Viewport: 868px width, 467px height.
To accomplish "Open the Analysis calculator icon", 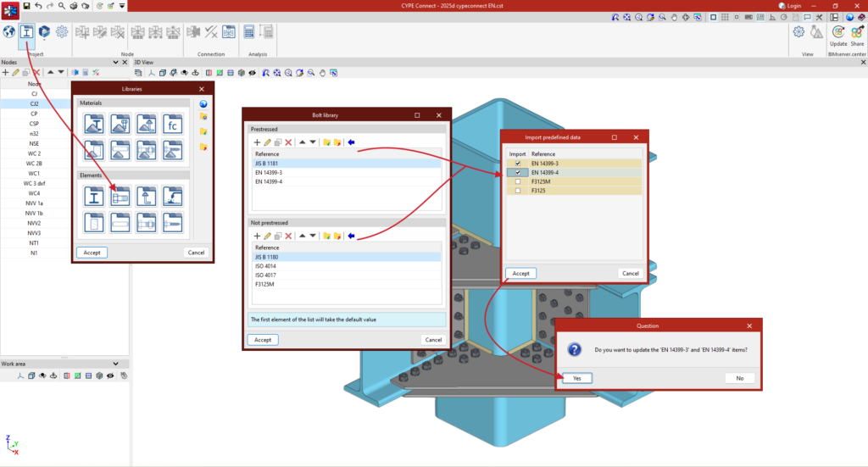I will pos(249,32).
